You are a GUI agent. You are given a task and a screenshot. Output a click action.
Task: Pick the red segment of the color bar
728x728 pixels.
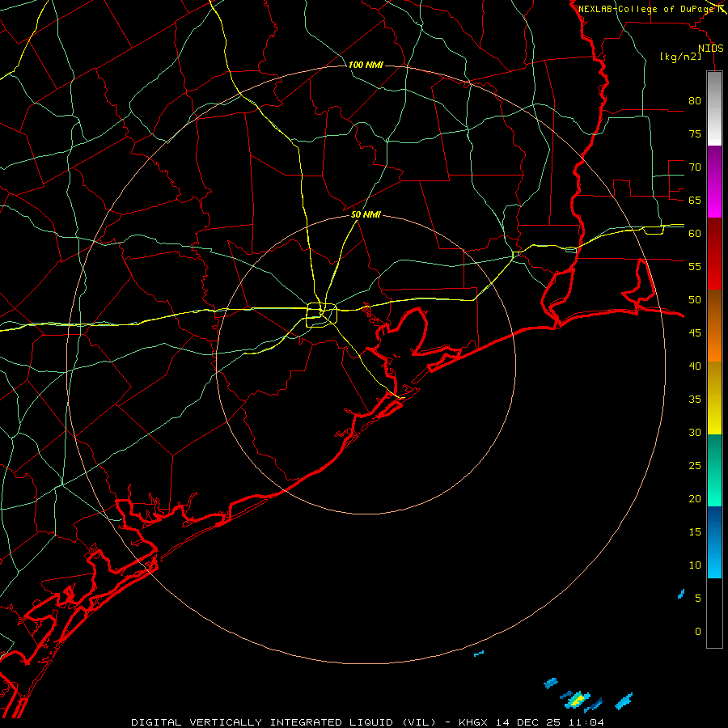pos(714,253)
